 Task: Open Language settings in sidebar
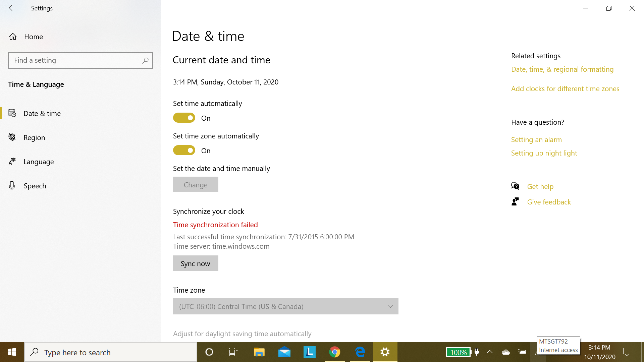(38, 162)
